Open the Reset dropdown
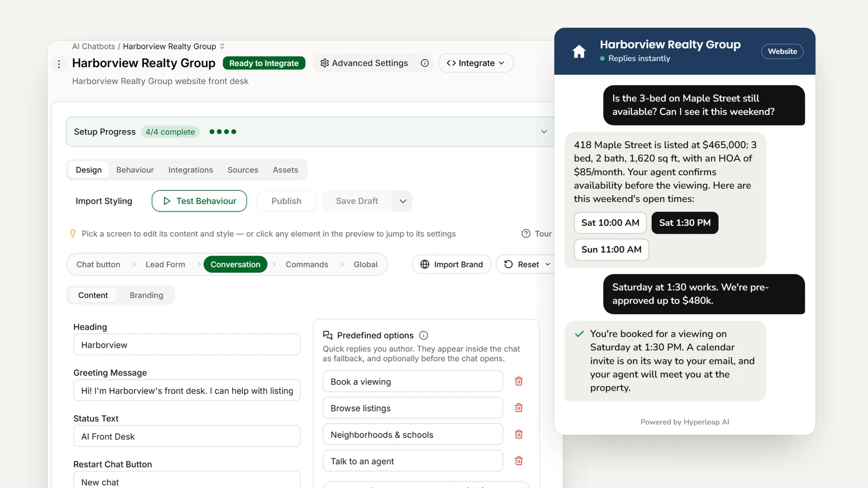The image size is (868, 488). click(526, 265)
